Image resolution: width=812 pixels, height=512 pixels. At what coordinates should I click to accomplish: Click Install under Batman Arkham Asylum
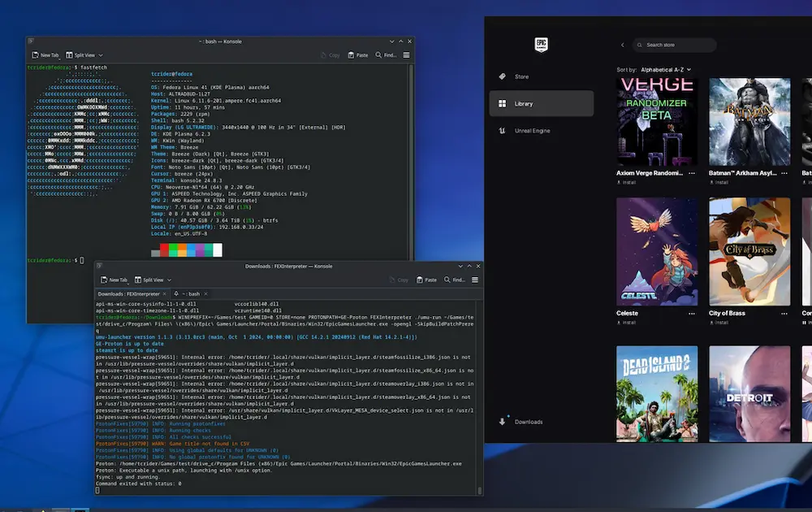coord(721,184)
